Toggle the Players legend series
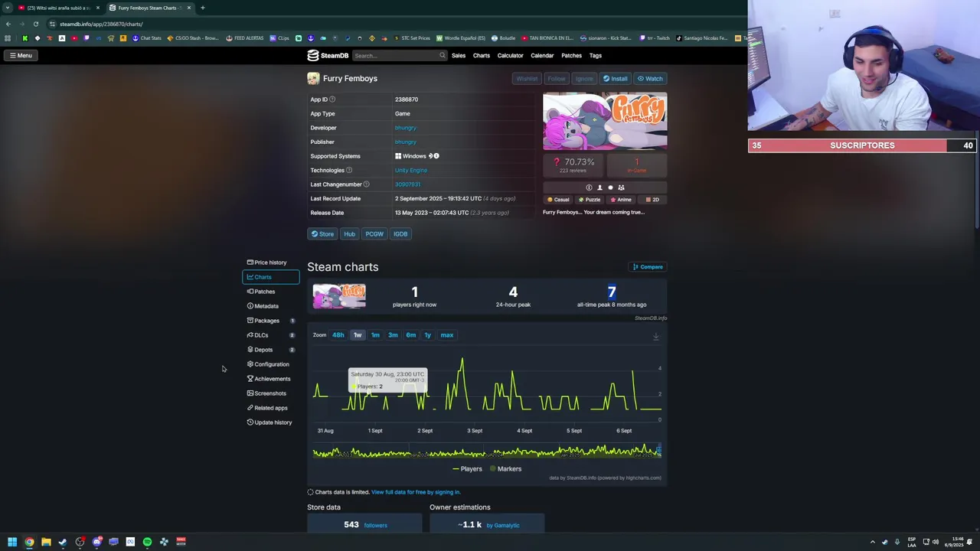Image resolution: width=980 pixels, height=551 pixels. [468, 469]
